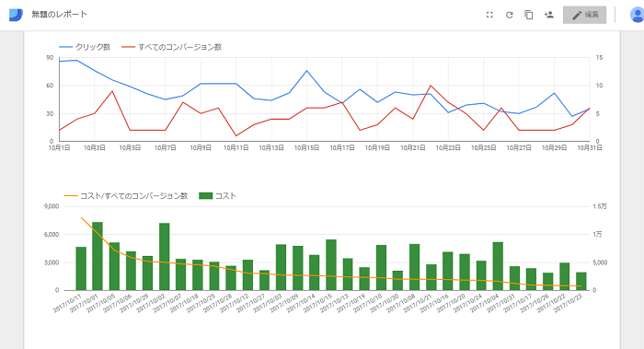Click the 1.5万 right axis value
This screenshot has width=644, height=349.
tap(600, 206)
